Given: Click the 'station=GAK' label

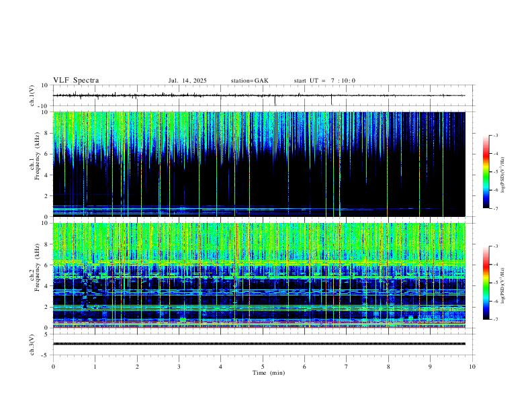Looking at the screenshot, I should [249, 81].
